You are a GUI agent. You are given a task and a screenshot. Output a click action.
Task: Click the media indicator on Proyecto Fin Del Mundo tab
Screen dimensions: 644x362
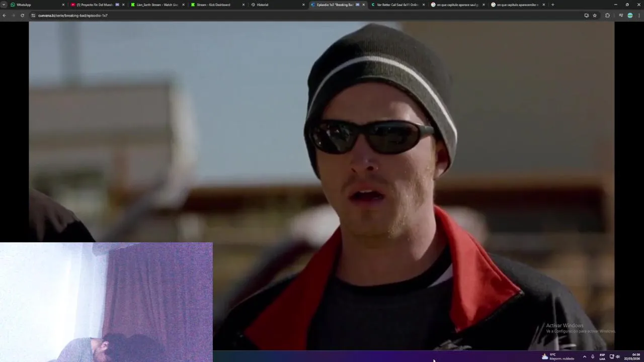tap(117, 5)
